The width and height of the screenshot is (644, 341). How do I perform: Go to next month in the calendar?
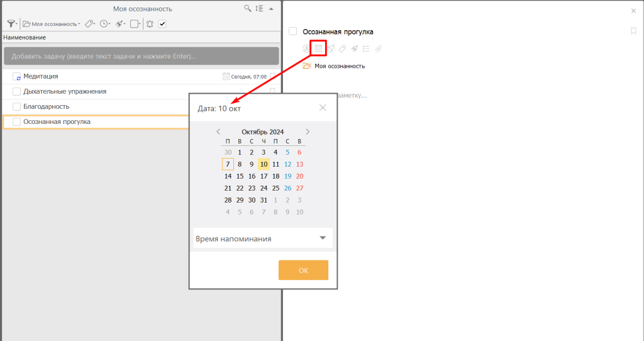[x=308, y=132]
